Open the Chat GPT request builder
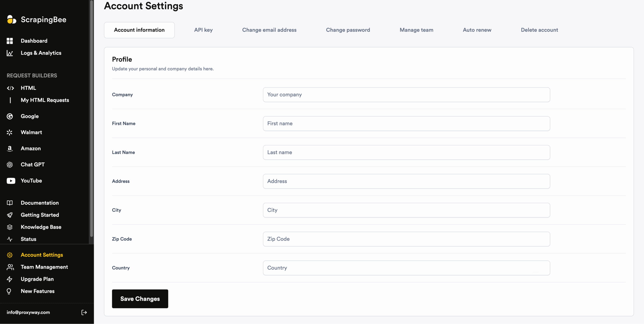644x324 pixels. point(32,164)
